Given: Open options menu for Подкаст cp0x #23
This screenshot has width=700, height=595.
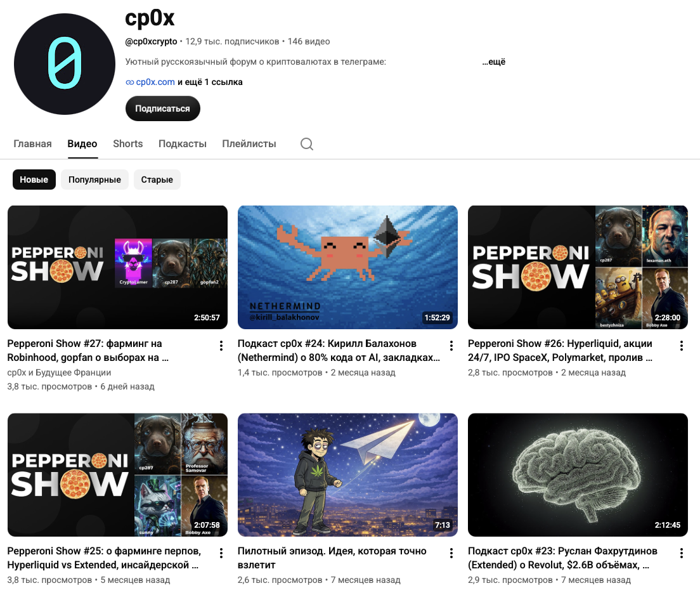Looking at the screenshot, I should pyautogui.click(x=681, y=554).
